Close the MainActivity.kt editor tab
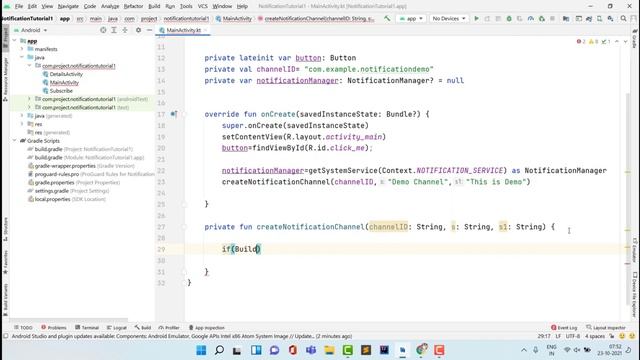Image resolution: width=640 pixels, height=360 pixels. [x=205, y=30]
